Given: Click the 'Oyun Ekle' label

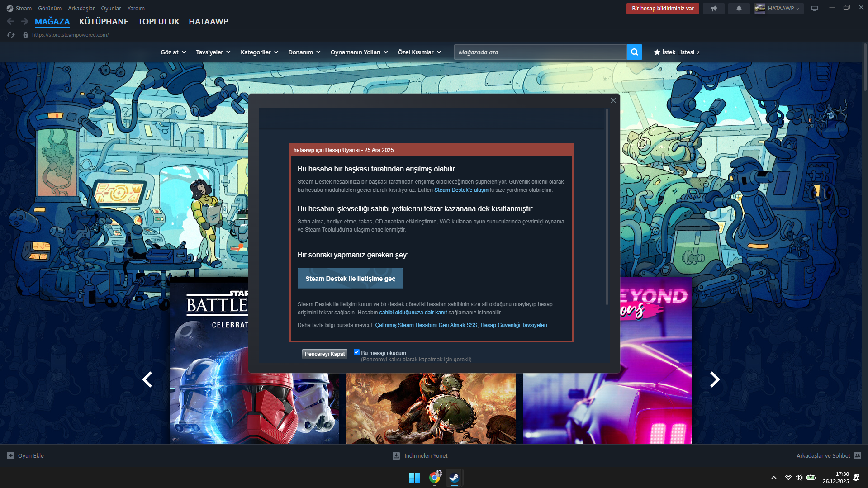Looking at the screenshot, I should 31,455.
